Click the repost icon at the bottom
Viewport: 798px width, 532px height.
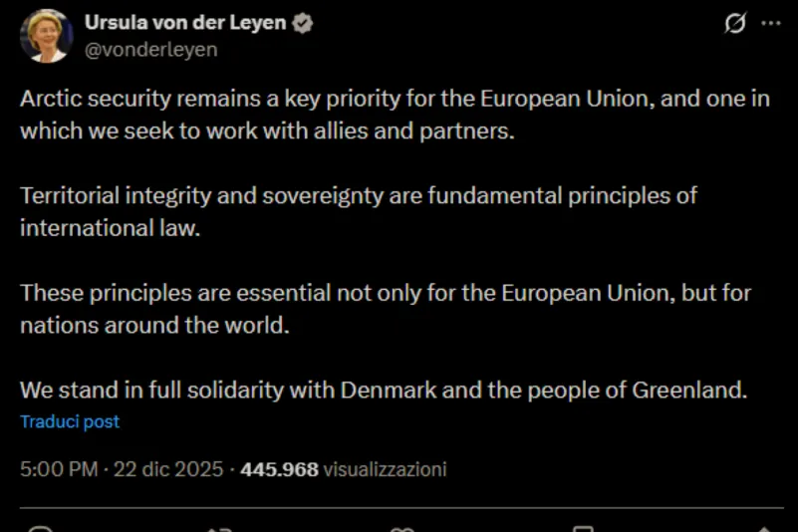click(x=218, y=528)
